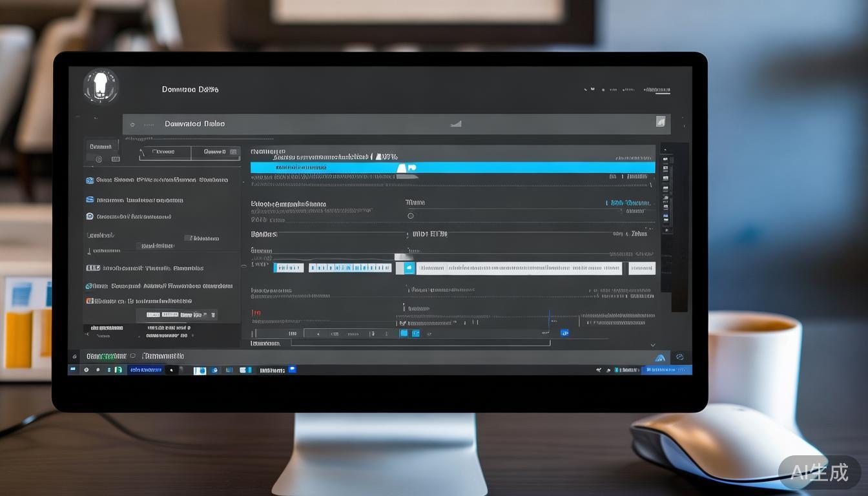Screen dimensions: 868x496
Task: Click the isolated blue icon at bottom toolbar's right
Action: (x=564, y=333)
